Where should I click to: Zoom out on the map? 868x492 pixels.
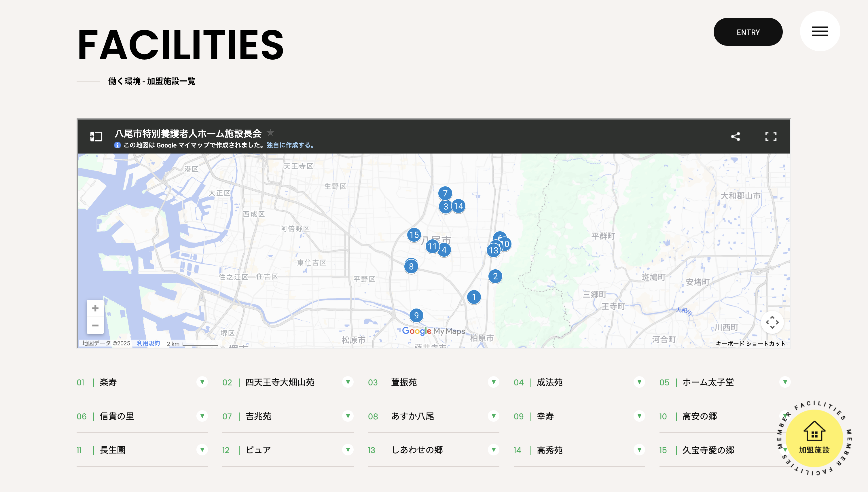(95, 326)
